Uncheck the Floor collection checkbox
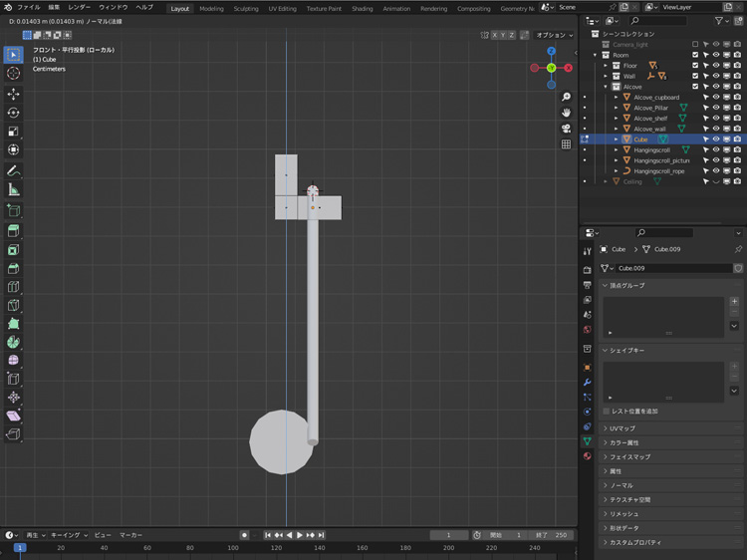This screenshot has height=560, width=747. (x=695, y=66)
